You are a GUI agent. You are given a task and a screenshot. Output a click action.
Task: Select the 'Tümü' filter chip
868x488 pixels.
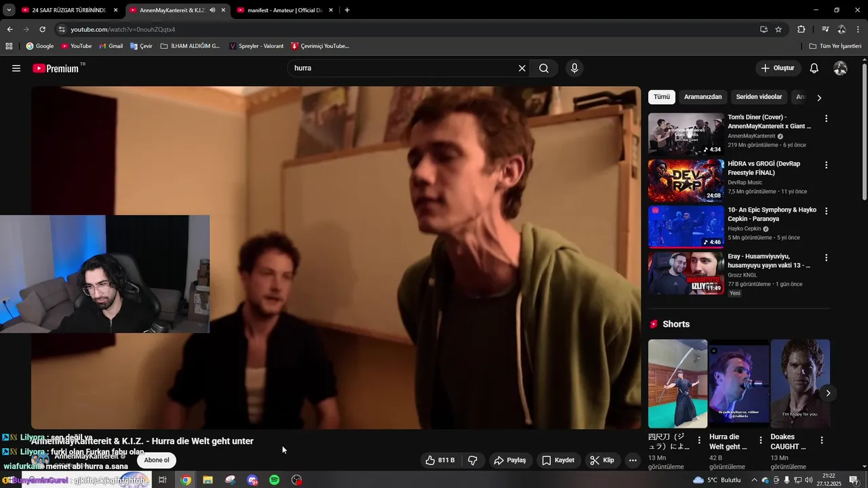click(662, 97)
